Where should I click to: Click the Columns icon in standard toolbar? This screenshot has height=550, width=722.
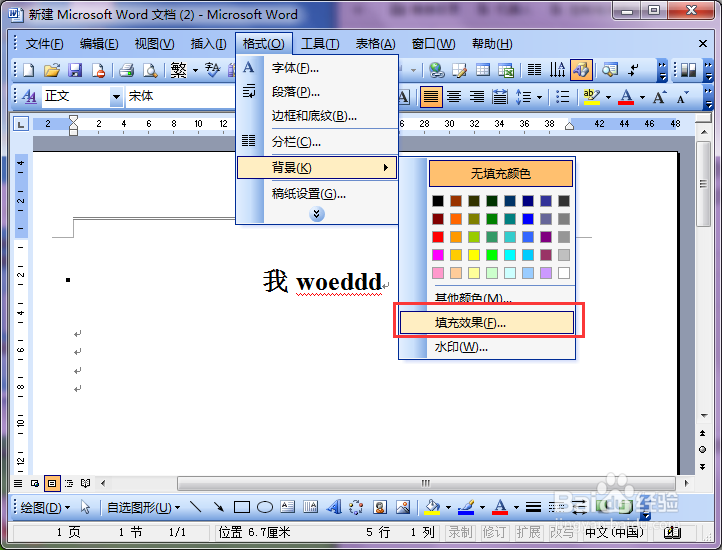534,70
